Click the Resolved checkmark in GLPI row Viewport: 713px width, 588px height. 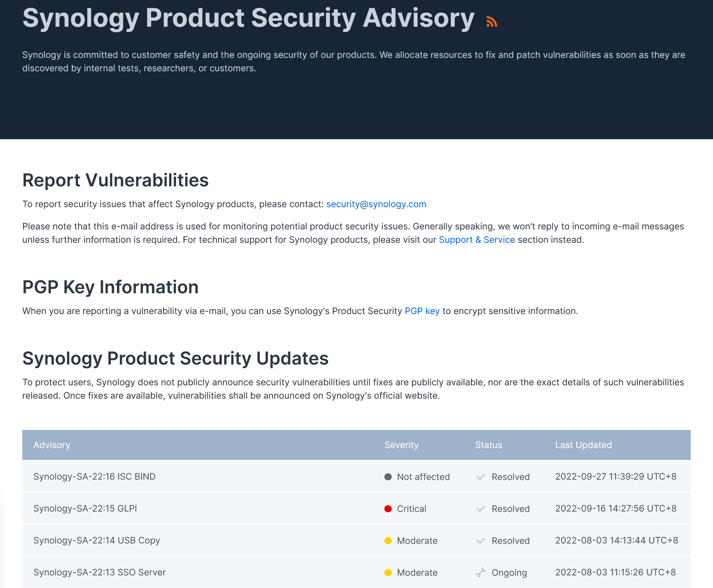pos(481,509)
